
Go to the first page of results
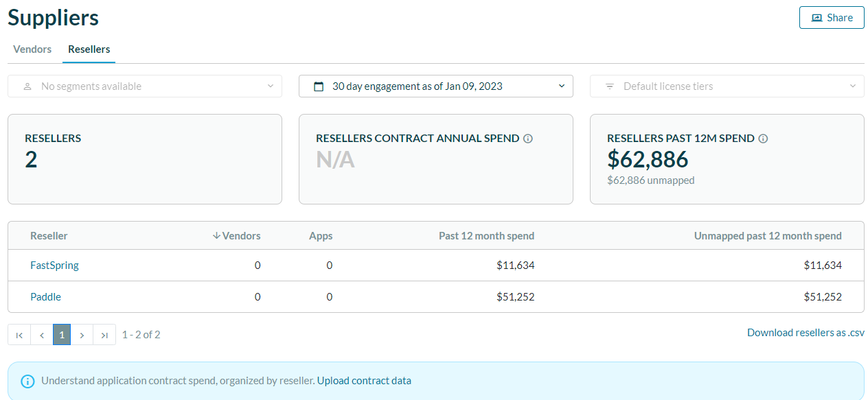point(19,335)
